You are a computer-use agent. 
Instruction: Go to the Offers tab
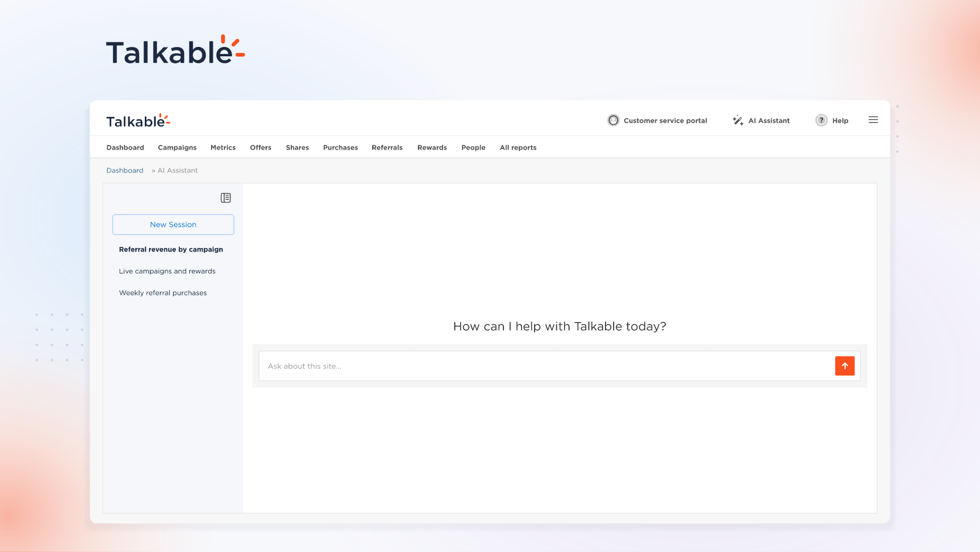tap(261, 148)
